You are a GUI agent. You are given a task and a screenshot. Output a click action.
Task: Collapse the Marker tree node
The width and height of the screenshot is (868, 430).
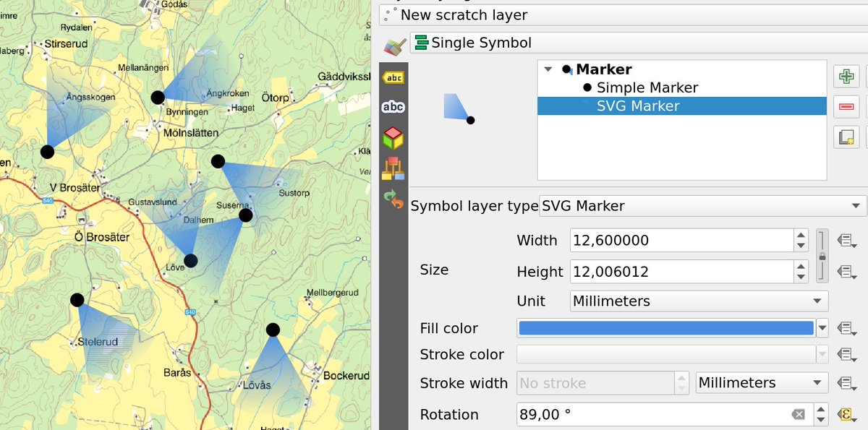pyautogui.click(x=548, y=69)
